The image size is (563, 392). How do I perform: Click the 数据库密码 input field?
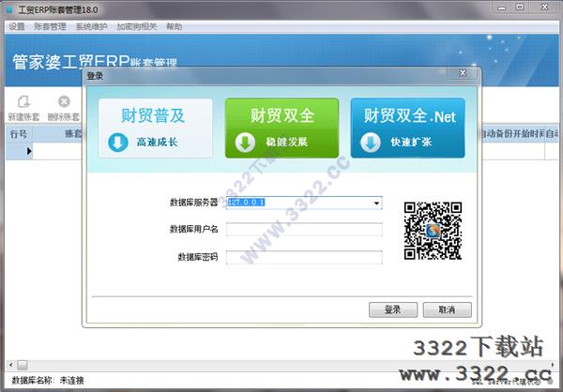[304, 257]
